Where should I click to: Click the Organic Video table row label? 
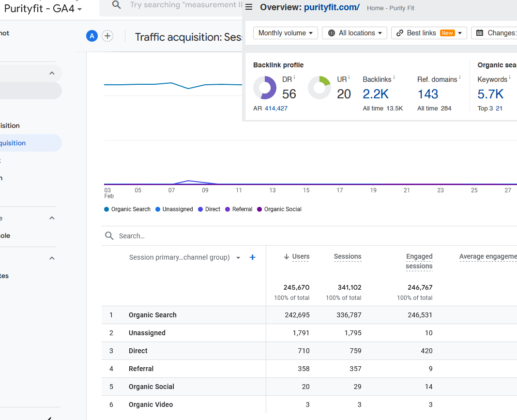pyautogui.click(x=151, y=404)
